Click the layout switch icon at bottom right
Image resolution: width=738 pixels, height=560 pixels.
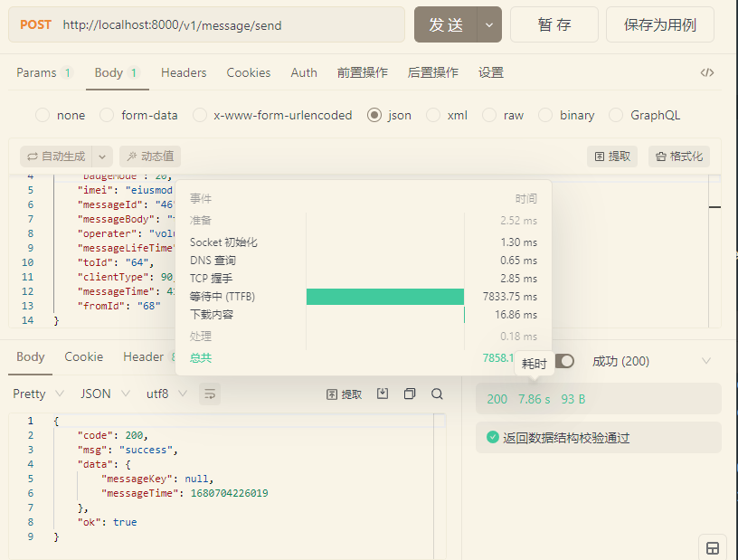pyautogui.click(x=713, y=547)
